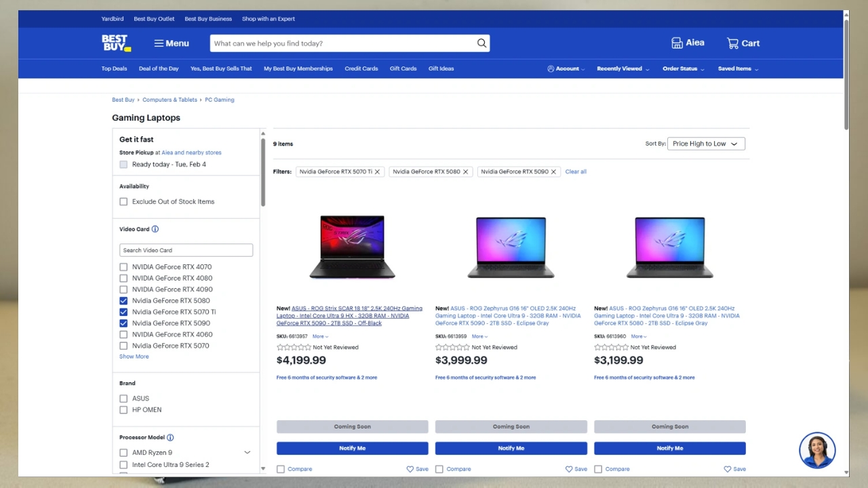Uncheck Nvidia GeForce RTX 5070 Ti
This screenshot has width=868, height=488.
point(123,312)
